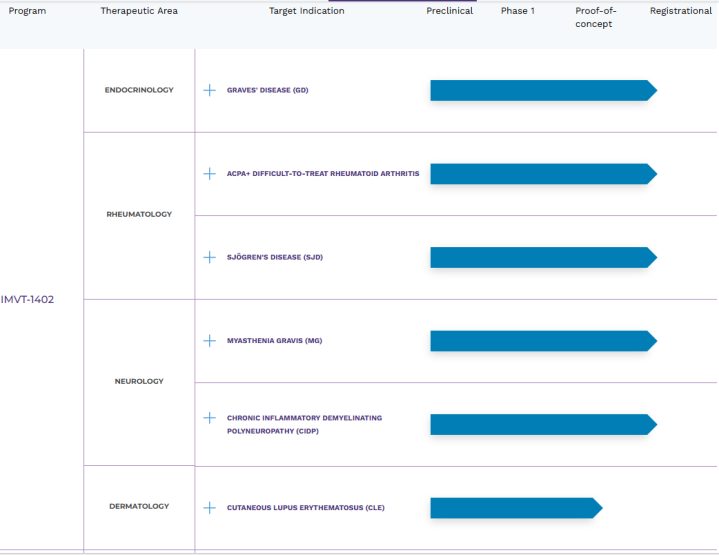Expand Chronic Inflammatory Demyelinating Polyneuropathy row

click(x=210, y=418)
